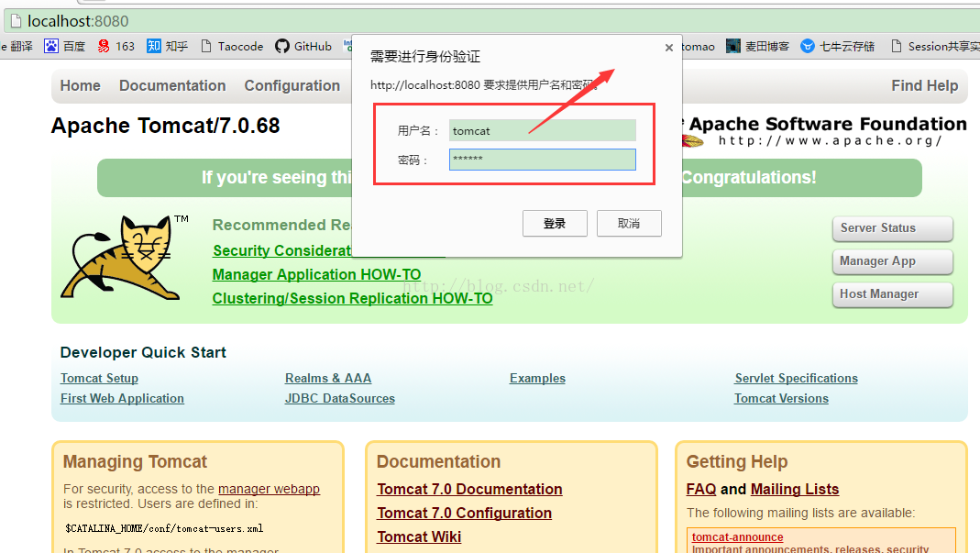Click the 密码 password field
This screenshot has height=553, width=980.
pos(542,159)
